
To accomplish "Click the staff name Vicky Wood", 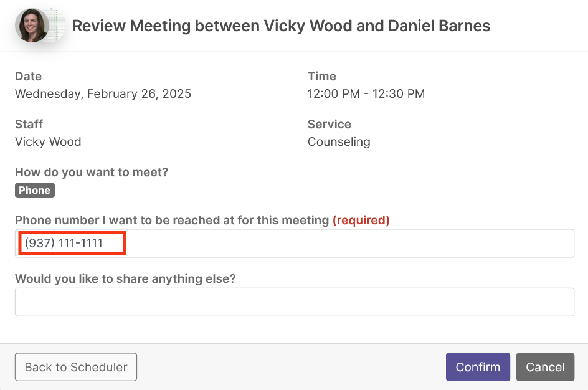I will pos(48,142).
